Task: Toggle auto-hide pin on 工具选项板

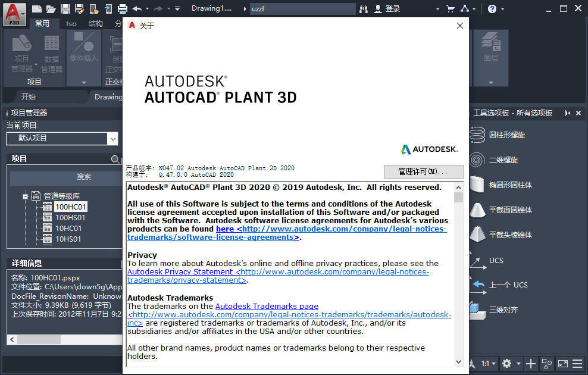Action: pyautogui.click(x=567, y=113)
